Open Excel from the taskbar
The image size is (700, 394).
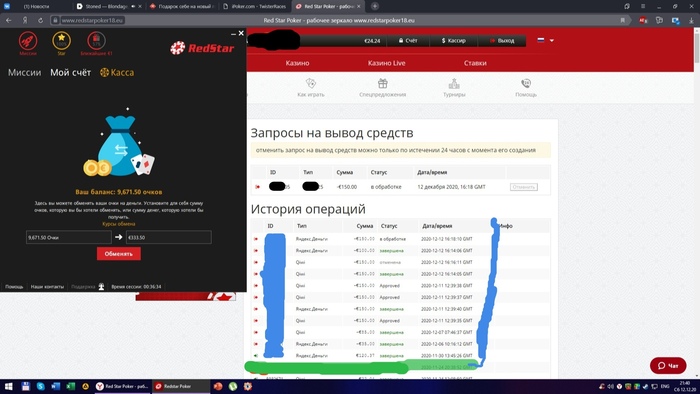pos(70,386)
